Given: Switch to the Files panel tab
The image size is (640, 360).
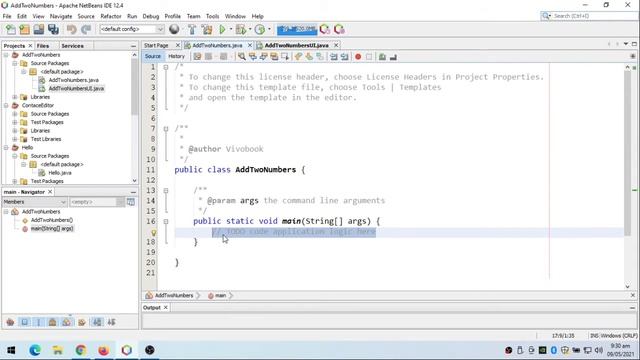Looking at the screenshot, I should pos(42,46).
